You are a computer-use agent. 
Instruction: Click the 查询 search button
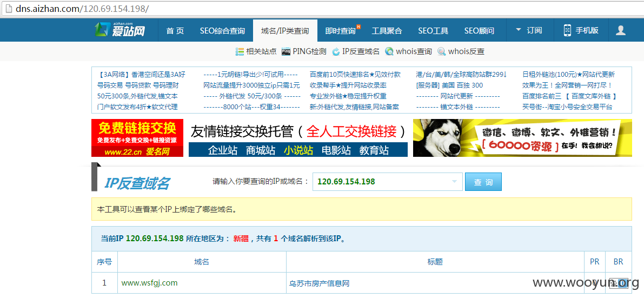coord(483,182)
